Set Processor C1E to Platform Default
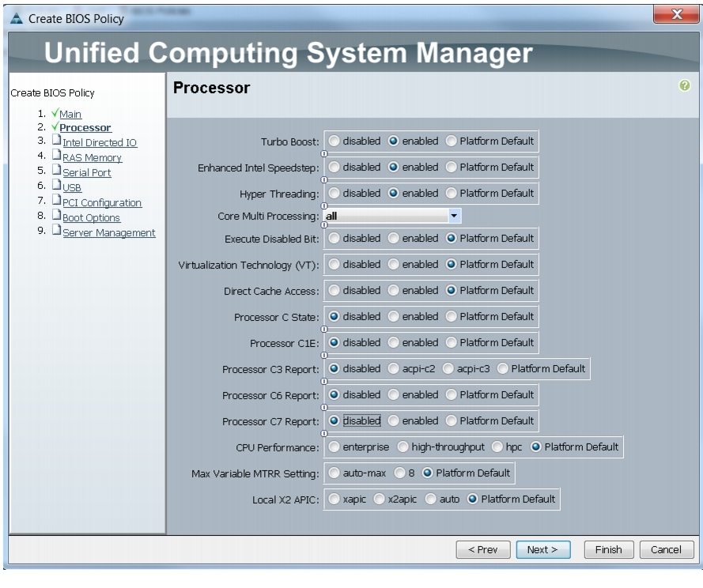703x588 pixels. tap(451, 342)
